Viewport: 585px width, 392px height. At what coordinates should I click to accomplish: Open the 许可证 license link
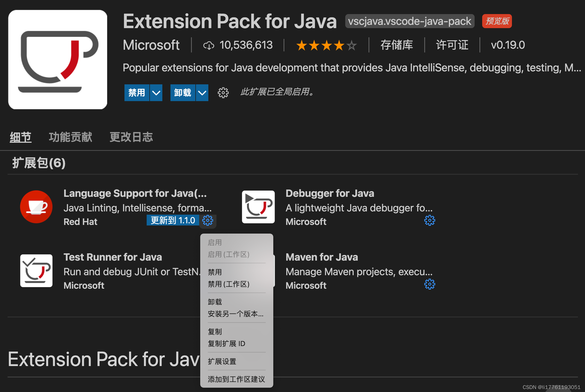pyautogui.click(x=452, y=45)
